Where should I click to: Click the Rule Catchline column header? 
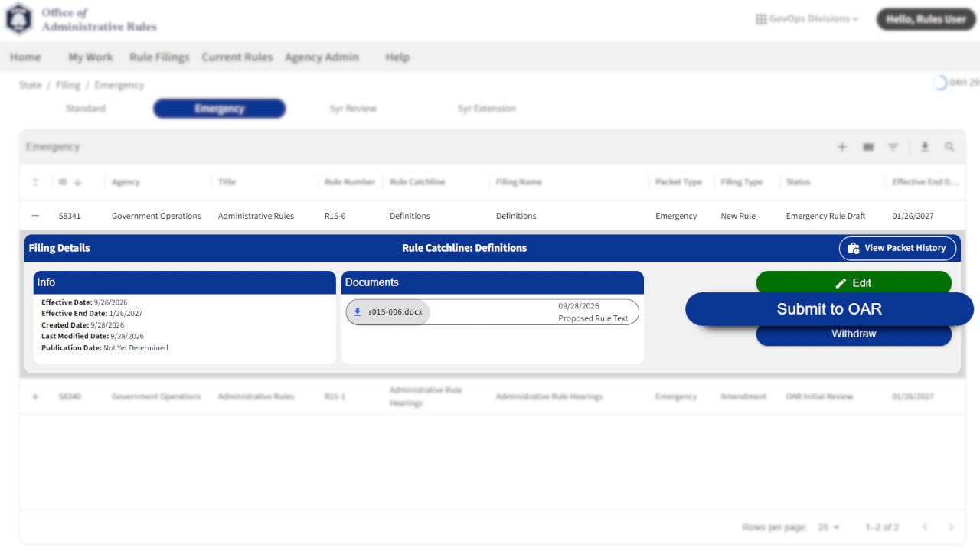(417, 182)
